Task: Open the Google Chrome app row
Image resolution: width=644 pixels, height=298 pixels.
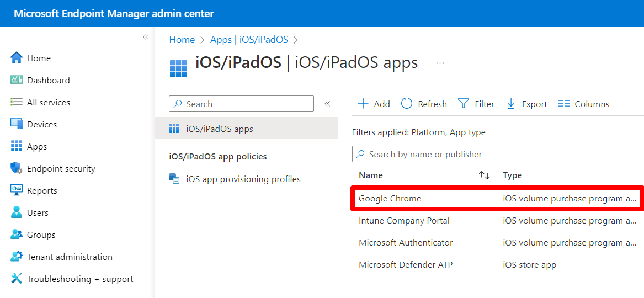Action: [x=498, y=198]
